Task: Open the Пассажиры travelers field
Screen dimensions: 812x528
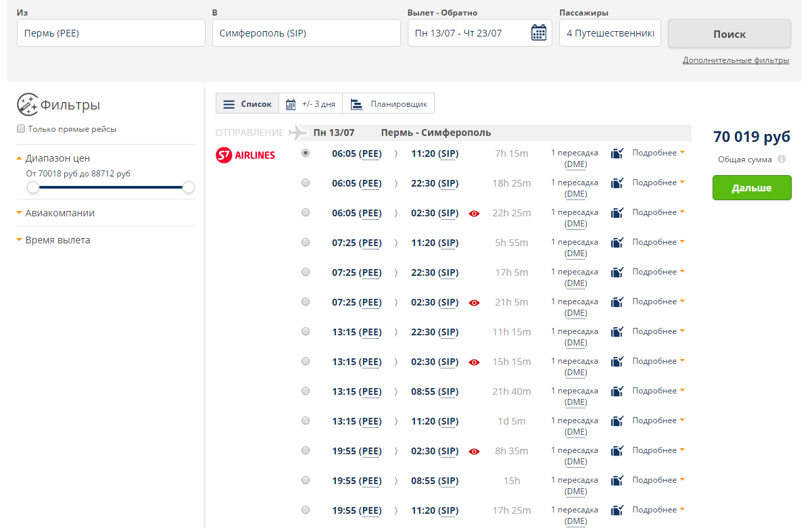Action: pos(610,32)
